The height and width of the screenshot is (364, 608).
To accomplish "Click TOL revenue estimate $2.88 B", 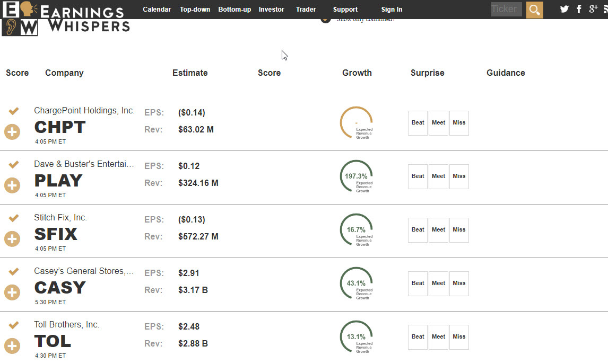I will click(193, 343).
